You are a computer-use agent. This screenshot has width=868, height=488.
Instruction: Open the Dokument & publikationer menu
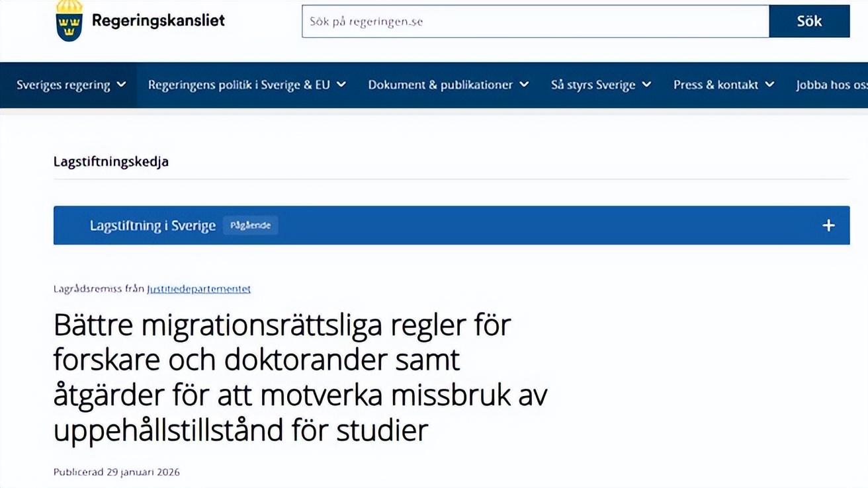click(x=441, y=85)
